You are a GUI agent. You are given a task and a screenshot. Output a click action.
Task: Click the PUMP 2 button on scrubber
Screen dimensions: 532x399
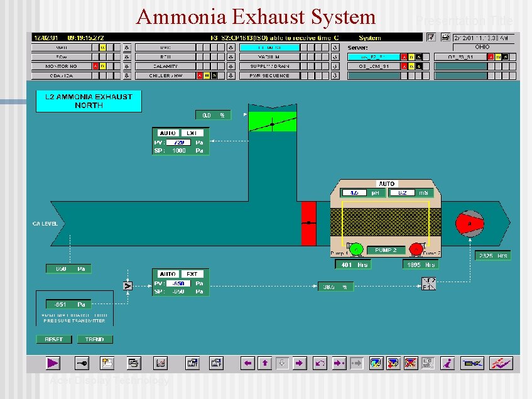[x=386, y=250]
